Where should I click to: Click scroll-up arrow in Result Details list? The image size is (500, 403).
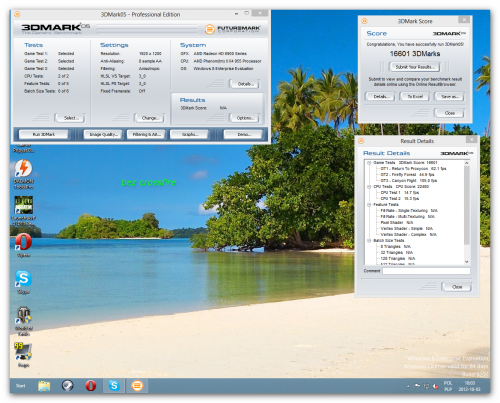(467, 163)
